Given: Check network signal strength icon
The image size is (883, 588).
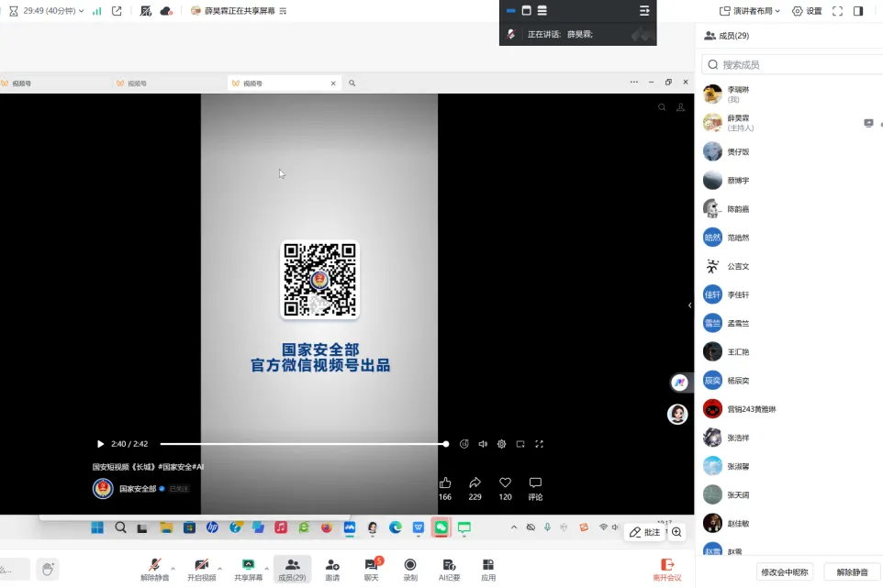Looking at the screenshot, I should pyautogui.click(x=97, y=11).
